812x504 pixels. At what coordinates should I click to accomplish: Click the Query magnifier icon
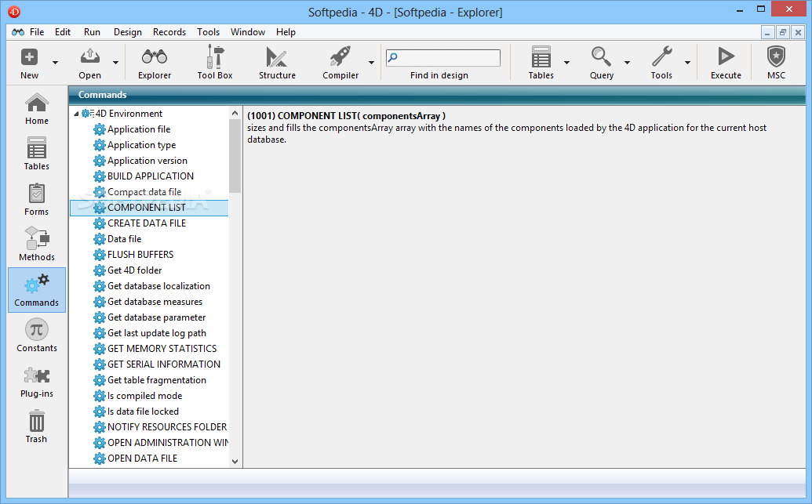601,56
